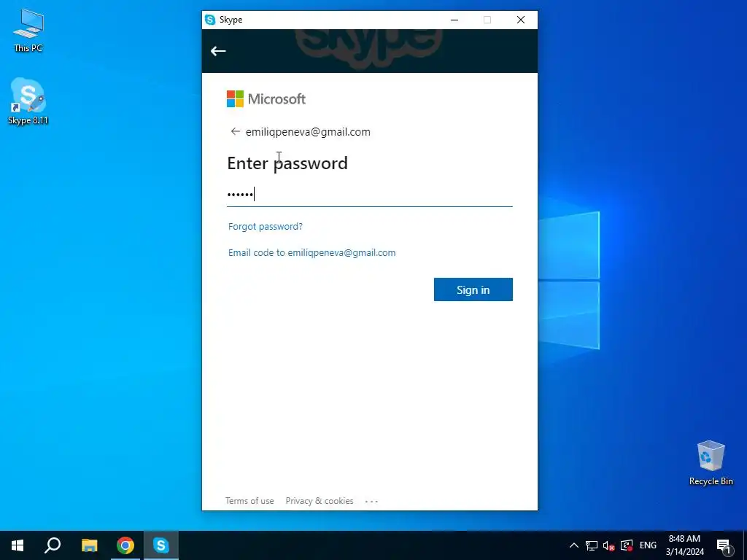Click the muted volume tray icon

[x=609, y=545]
